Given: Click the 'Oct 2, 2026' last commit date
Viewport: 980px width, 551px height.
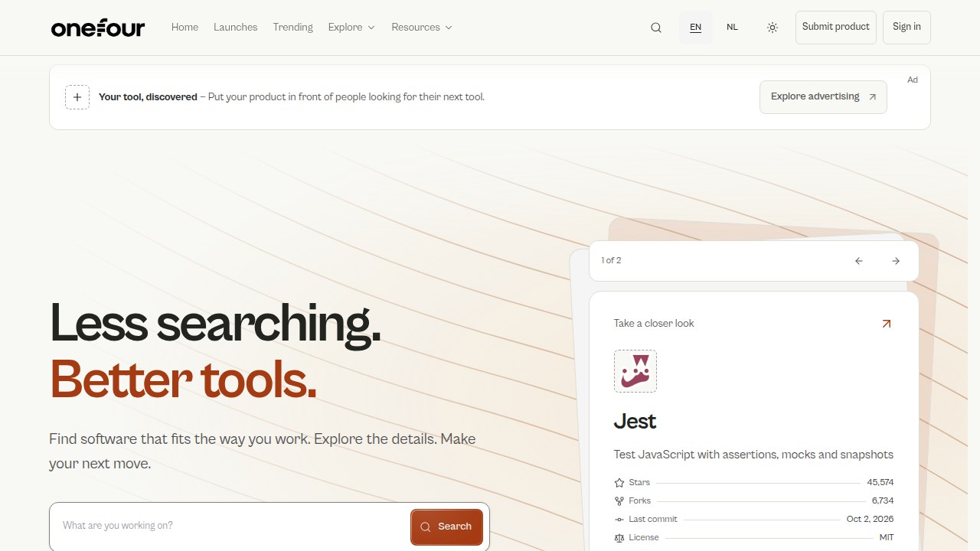Looking at the screenshot, I should [x=870, y=520].
